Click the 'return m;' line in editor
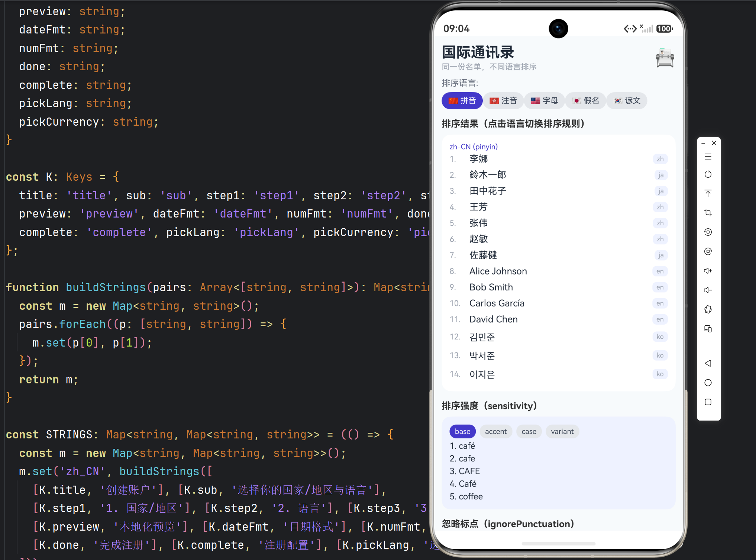The width and height of the screenshot is (756, 560). click(x=49, y=379)
